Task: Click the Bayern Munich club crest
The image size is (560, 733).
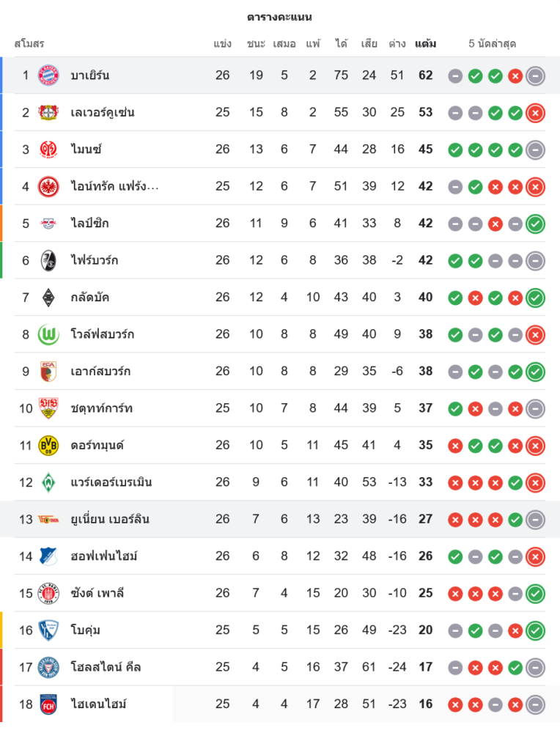Action: click(x=48, y=75)
